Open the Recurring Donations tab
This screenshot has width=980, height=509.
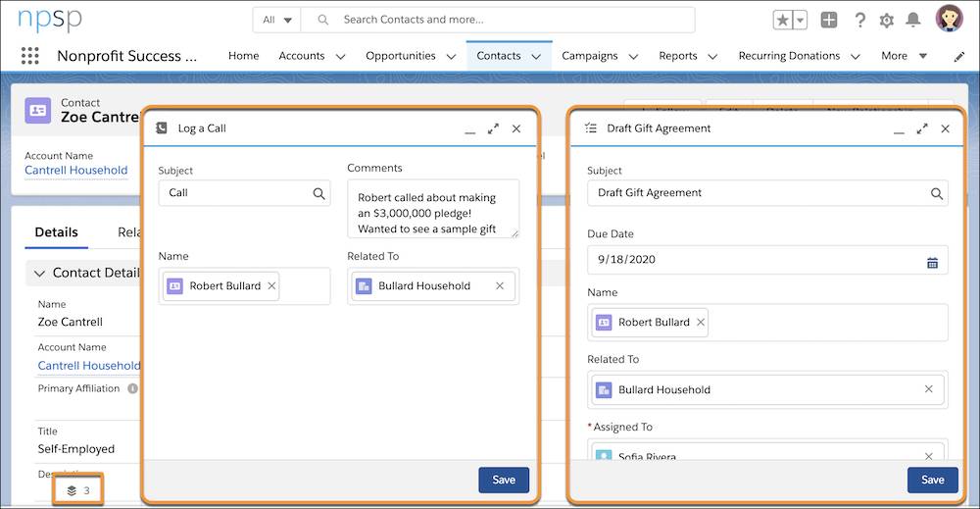pos(789,56)
